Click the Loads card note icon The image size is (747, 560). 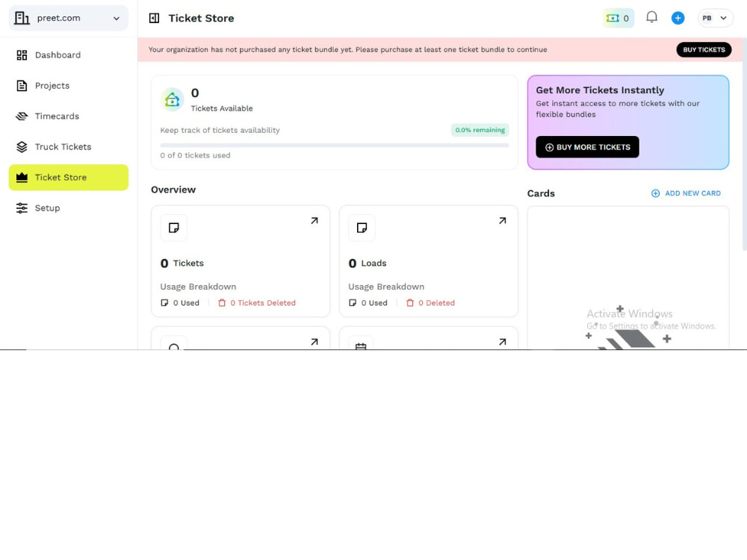(362, 228)
